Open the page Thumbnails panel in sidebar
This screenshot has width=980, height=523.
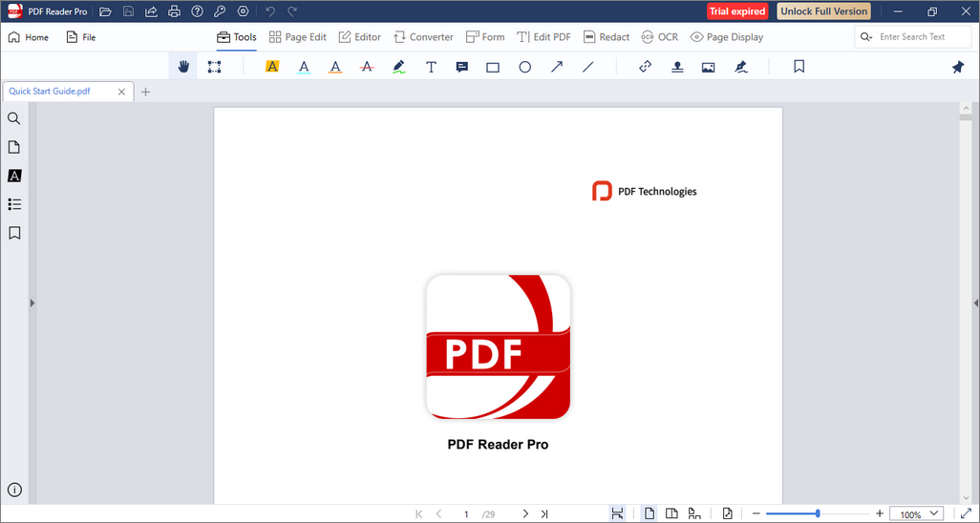point(13,148)
